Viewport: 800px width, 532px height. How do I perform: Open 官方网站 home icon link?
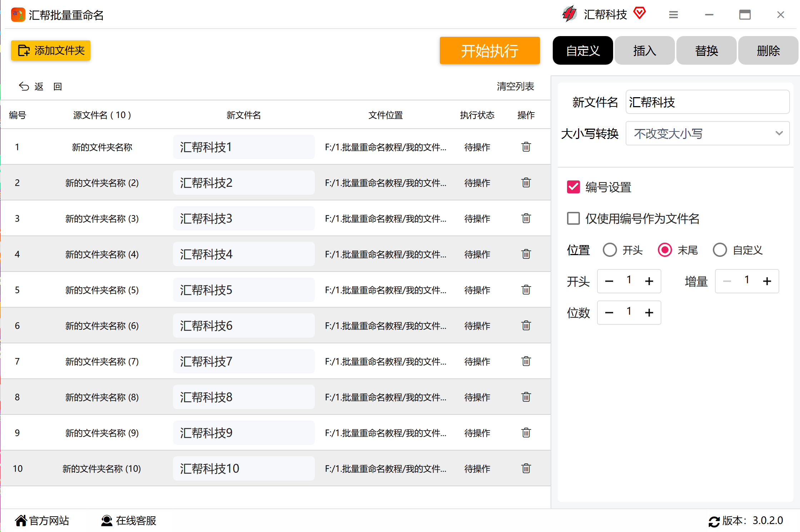[21, 521]
